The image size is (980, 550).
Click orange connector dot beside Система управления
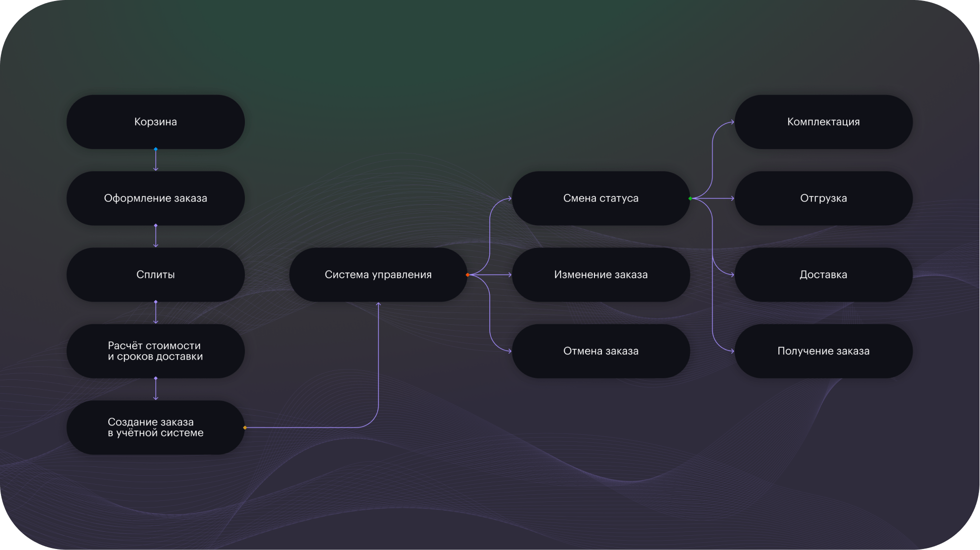[x=467, y=275]
